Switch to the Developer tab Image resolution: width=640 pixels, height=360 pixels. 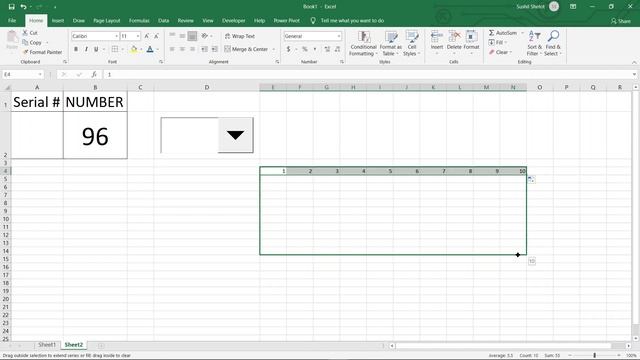(x=233, y=20)
